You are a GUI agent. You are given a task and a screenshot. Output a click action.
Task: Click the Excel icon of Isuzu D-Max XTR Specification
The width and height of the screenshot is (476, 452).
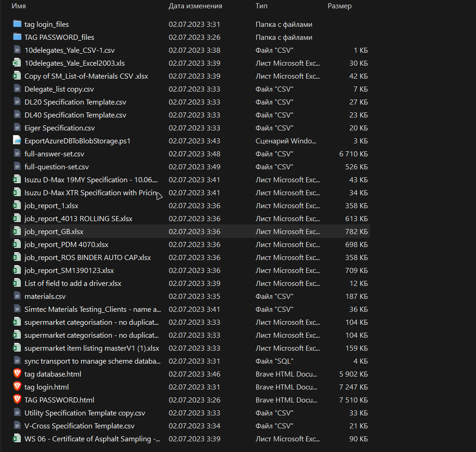click(x=17, y=192)
